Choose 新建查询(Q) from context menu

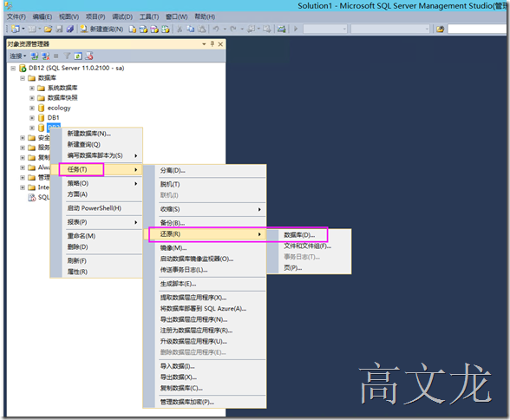83,144
